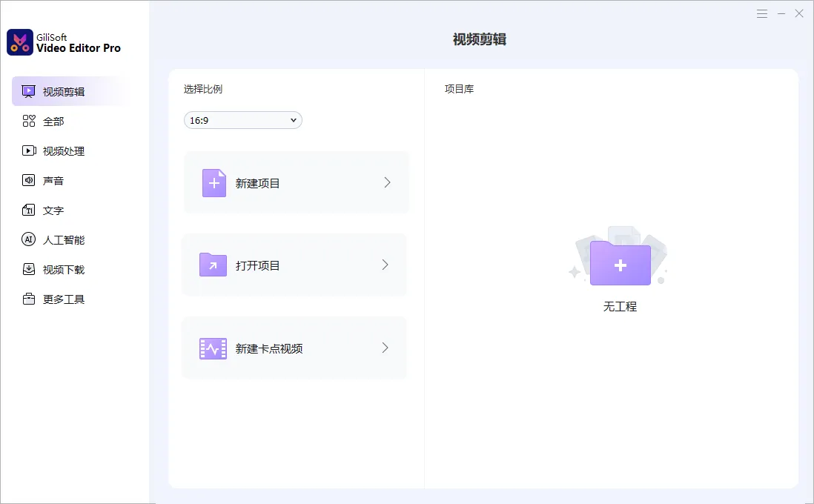Click the empty project folder plus thumbnail

pyautogui.click(x=620, y=264)
